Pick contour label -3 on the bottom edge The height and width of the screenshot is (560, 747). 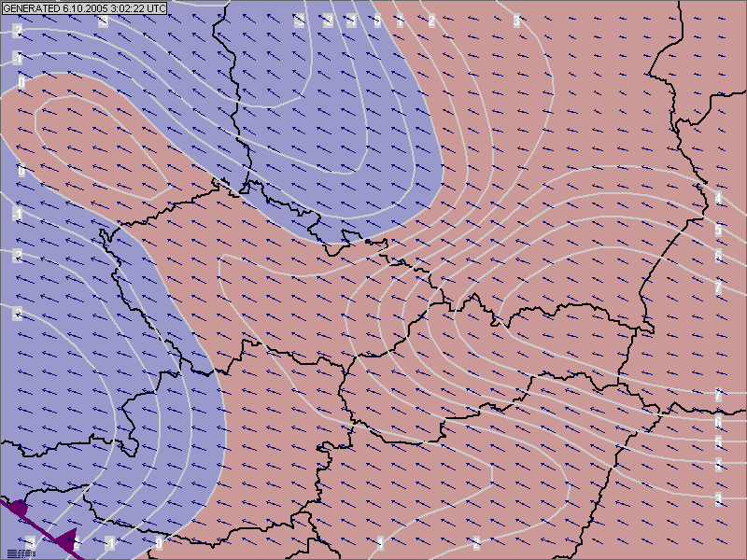pos(31,542)
